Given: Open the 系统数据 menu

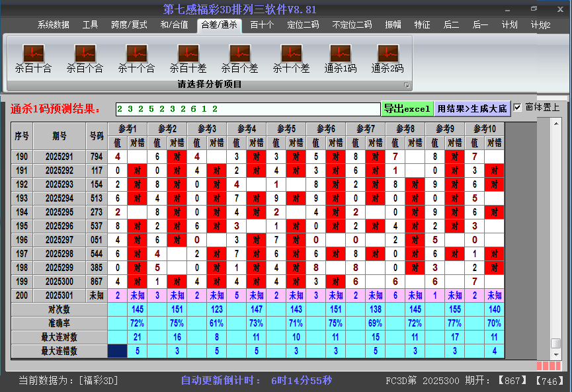Looking at the screenshot, I should pyautogui.click(x=51, y=24).
